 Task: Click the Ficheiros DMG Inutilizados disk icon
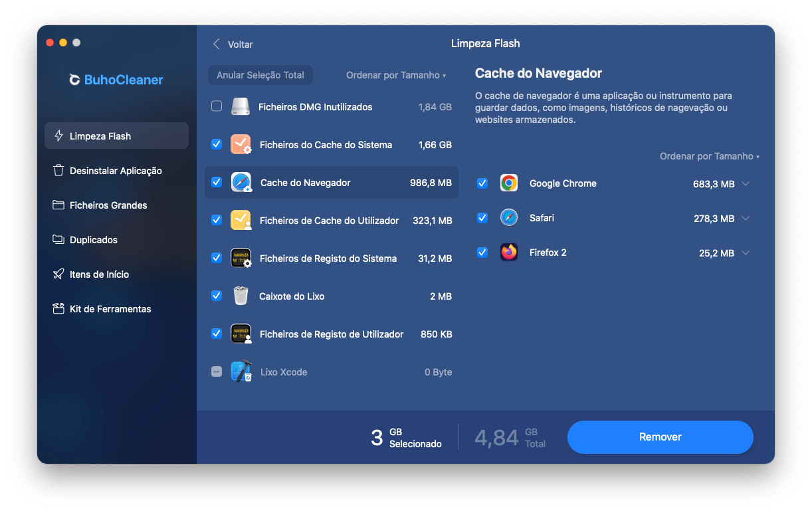pyautogui.click(x=240, y=106)
